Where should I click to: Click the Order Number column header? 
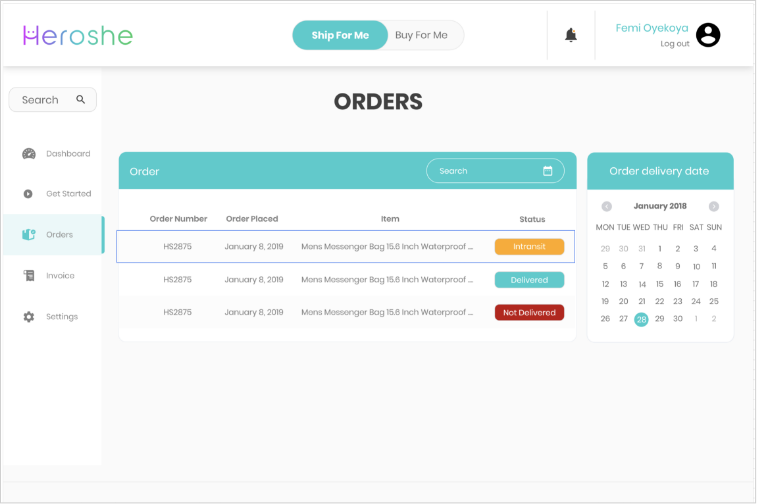click(178, 219)
